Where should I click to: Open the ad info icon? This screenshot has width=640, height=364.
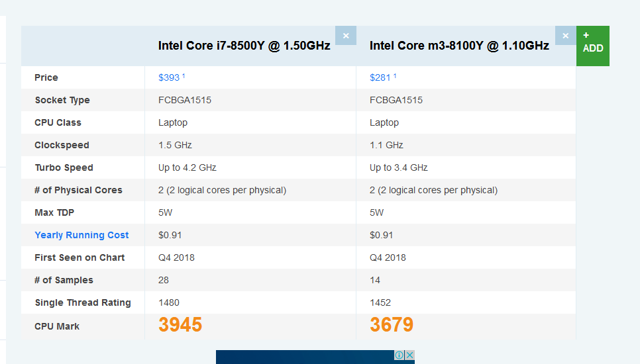pyautogui.click(x=400, y=355)
